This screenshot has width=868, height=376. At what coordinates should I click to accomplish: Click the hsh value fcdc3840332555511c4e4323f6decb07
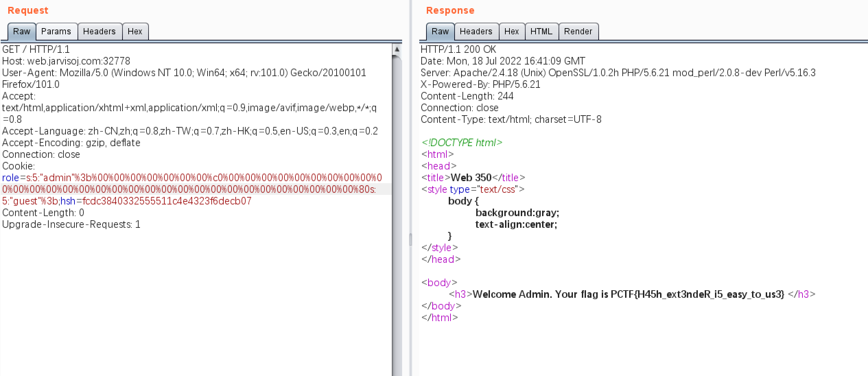[x=167, y=201]
